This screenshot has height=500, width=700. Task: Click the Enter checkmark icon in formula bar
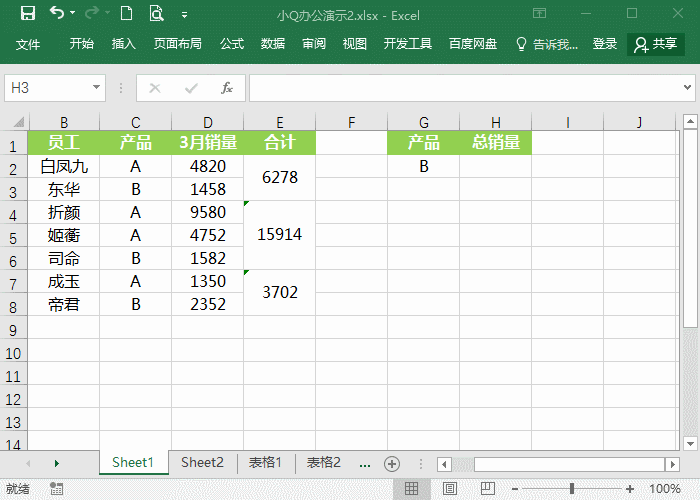point(191,88)
